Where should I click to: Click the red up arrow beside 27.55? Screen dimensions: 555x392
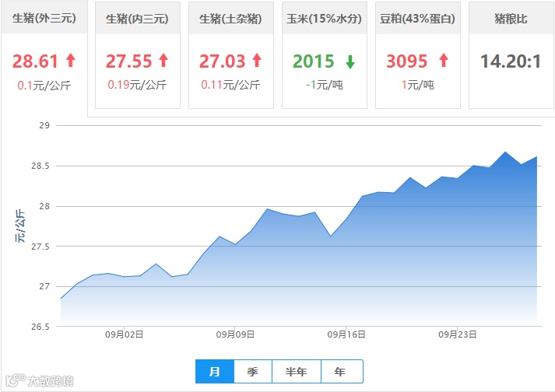[163, 60]
